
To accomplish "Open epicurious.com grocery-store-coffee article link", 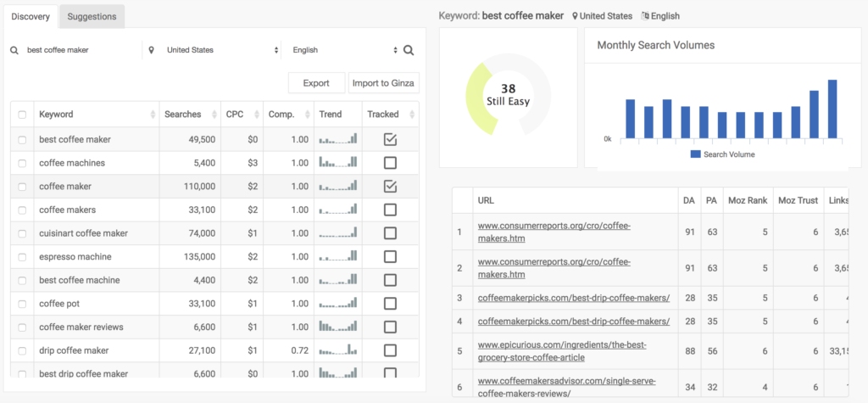I will (x=562, y=351).
